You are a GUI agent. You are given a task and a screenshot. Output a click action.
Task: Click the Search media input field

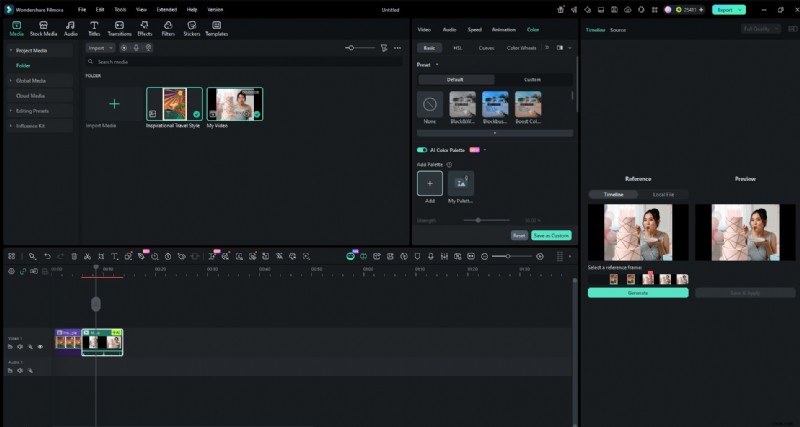(244, 62)
